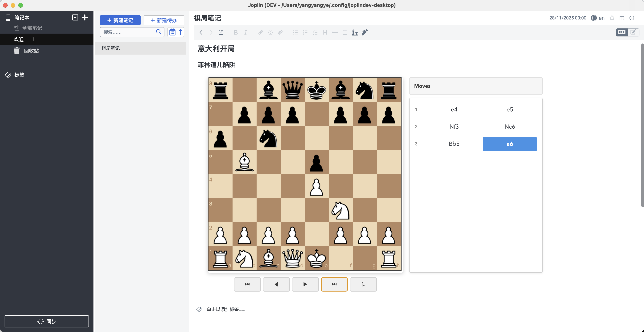Open note properties info icon
This screenshot has width=644, height=332.
click(x=631, y=18)
